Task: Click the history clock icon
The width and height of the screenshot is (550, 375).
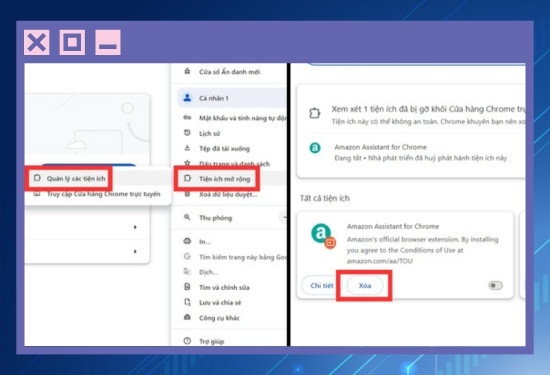Action: [187, 133]
